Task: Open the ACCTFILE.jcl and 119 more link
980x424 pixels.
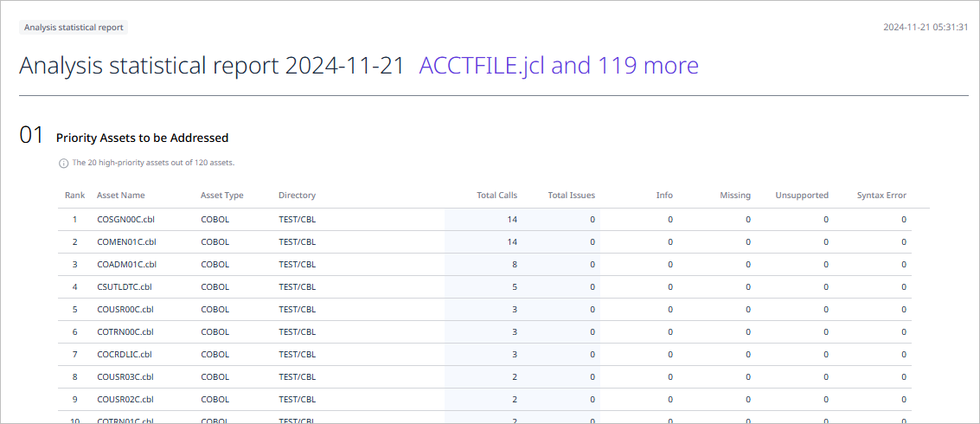Action: (x=559, y=66)
